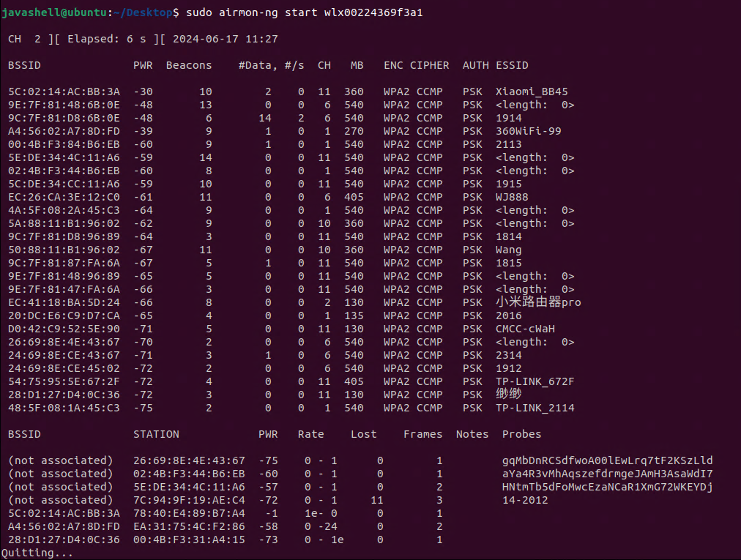The height and width of the screenshot is (560, 741).
Task: Click the 'STATION' column header
Action: click(156, 434)
